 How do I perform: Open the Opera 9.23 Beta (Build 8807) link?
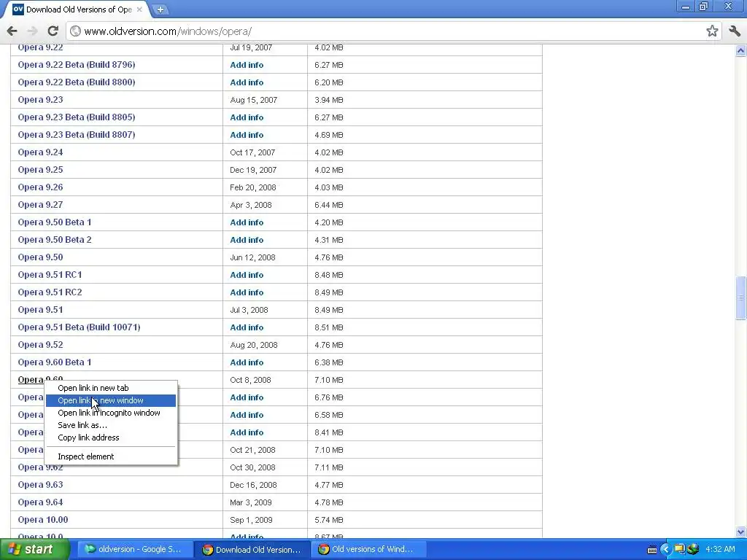click(x=76, y=135)
